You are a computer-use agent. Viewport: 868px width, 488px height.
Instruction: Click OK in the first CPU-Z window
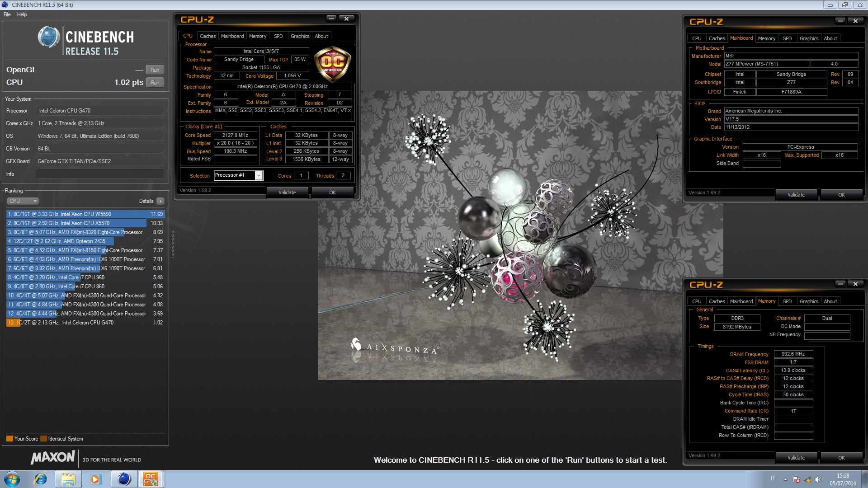click(332, 192)
